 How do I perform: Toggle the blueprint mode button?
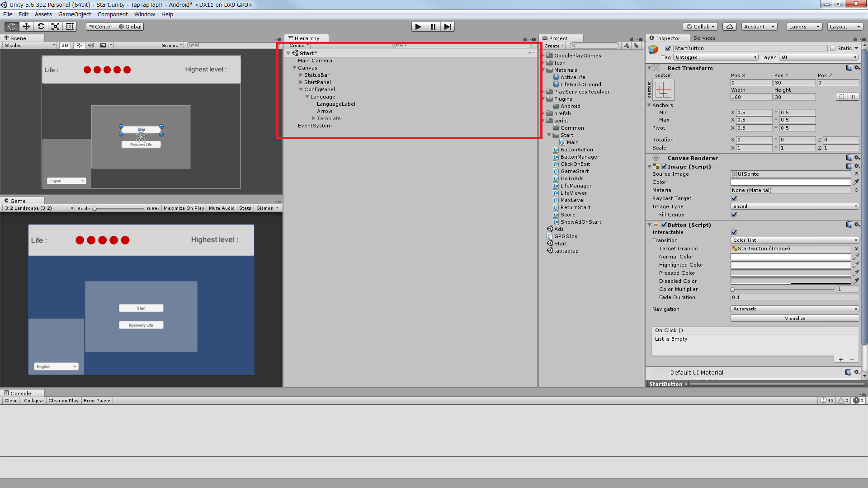click(842, 97)
